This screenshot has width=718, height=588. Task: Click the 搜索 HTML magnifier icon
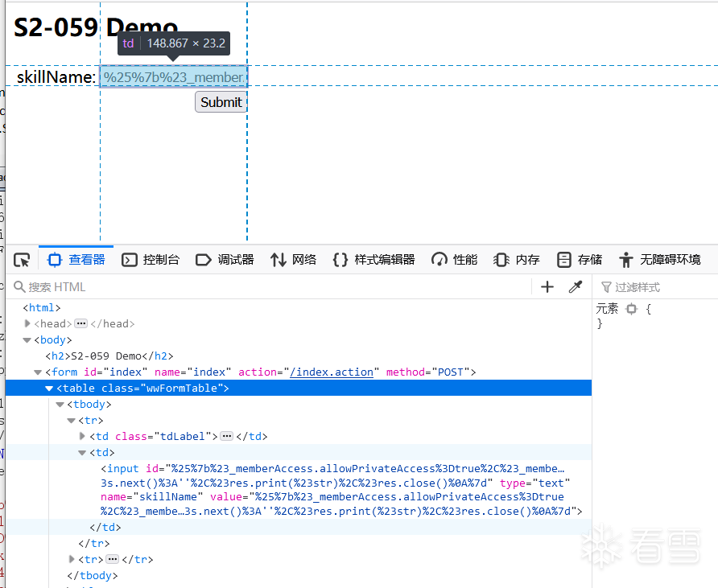[19, 286]
